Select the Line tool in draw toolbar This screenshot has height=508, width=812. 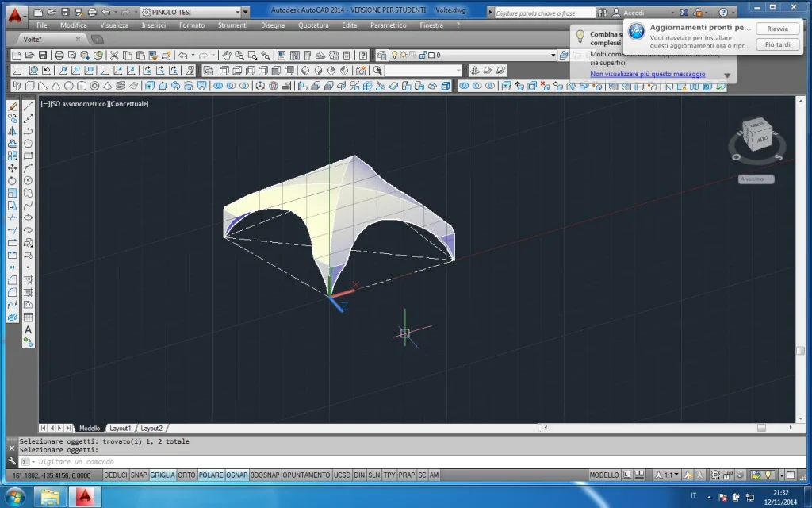28,106
